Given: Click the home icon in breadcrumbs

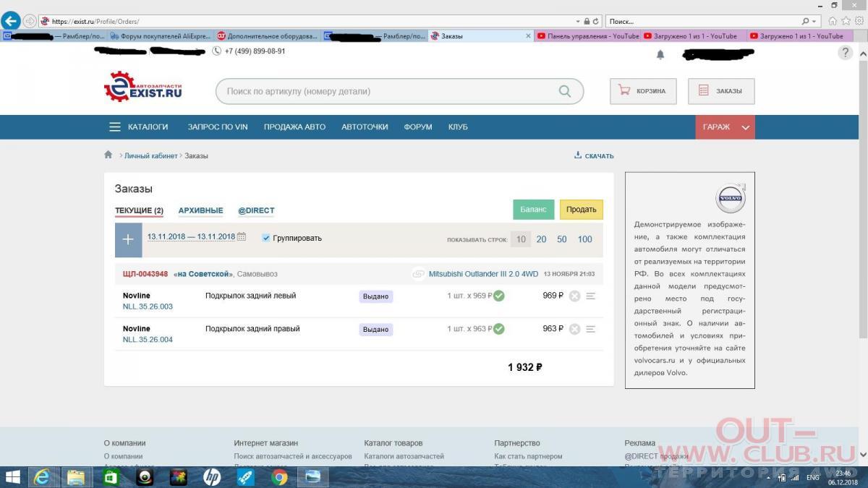Looking at the screenshot, I should 109,155.
